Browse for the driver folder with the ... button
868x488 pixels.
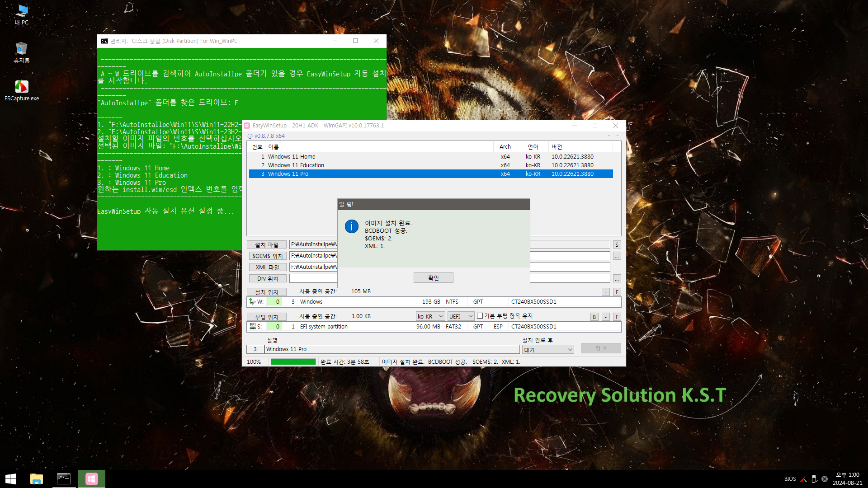coord(617,279)
